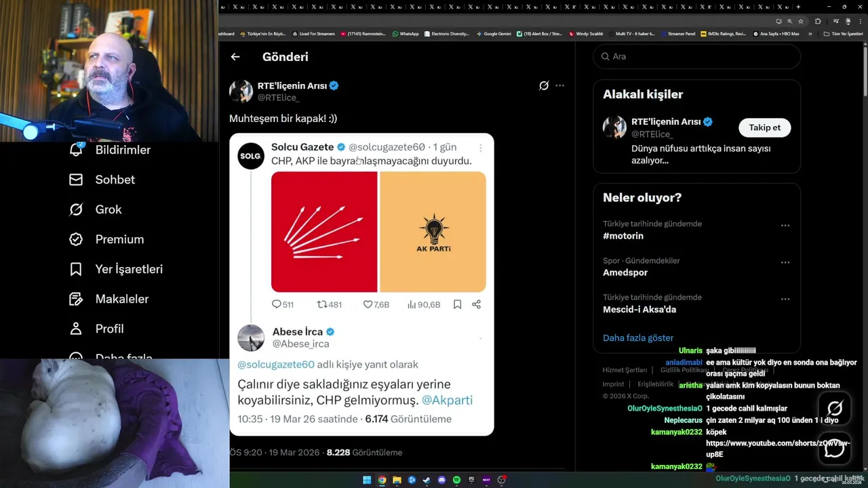Click the Grok icon beside the post's menu
Image resolution: width=868 pixels, height=488 pixels.
click(x=544, y=85)
